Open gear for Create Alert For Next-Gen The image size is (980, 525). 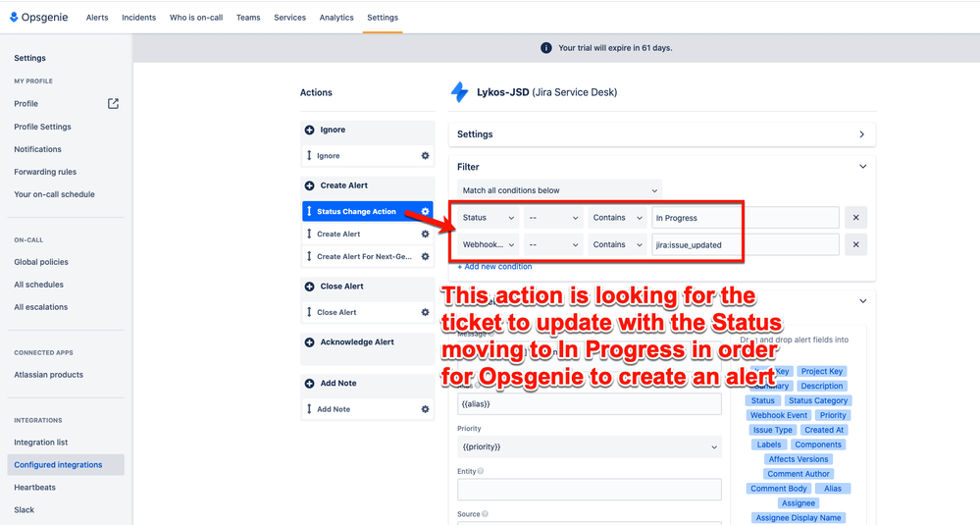[x=425, y=256]
